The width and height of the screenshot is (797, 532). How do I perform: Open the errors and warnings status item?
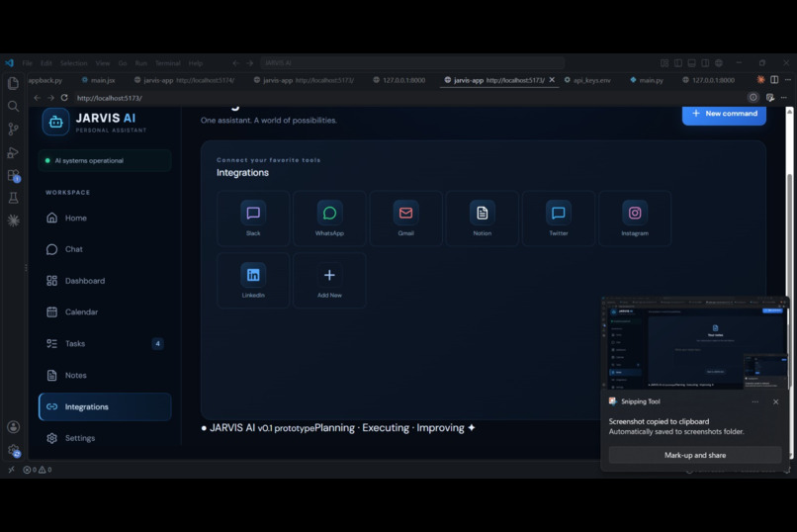[x=38, y=470]
